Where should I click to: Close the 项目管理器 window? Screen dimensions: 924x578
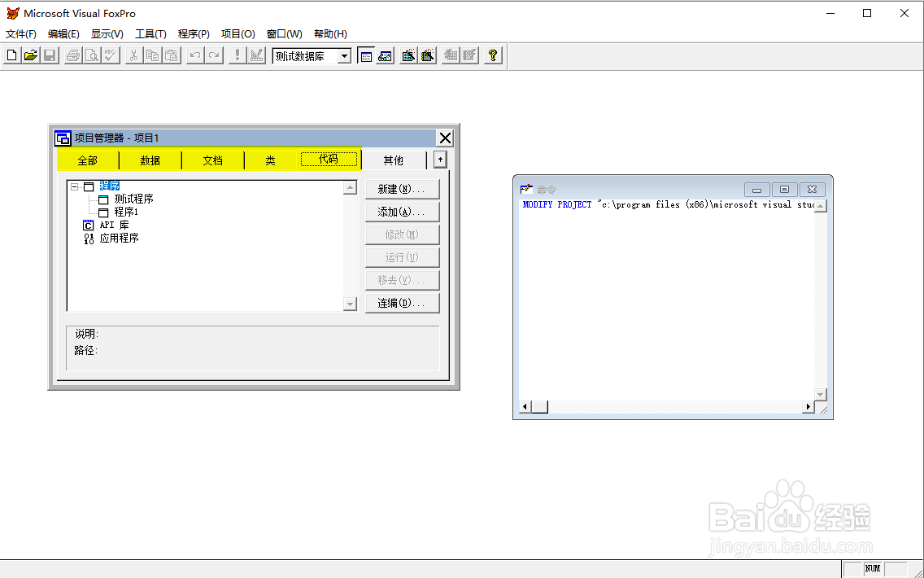[x=445, y=138]
